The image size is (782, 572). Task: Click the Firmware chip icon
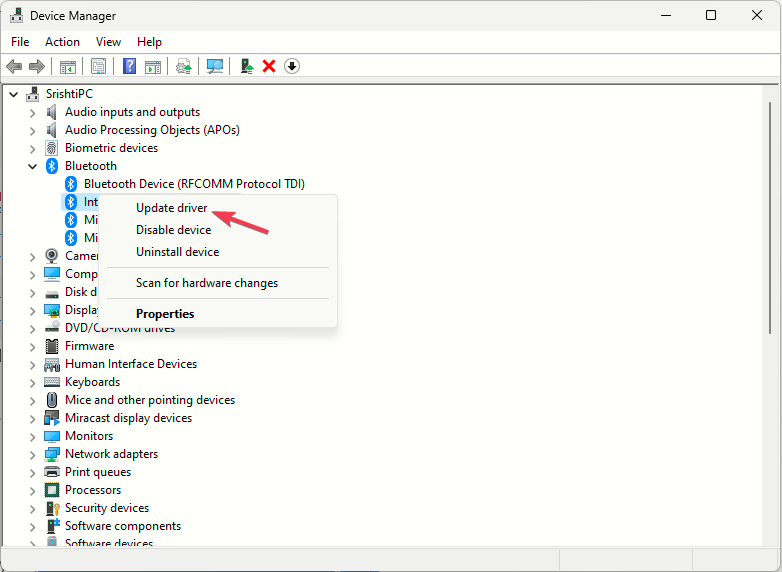point(51,346)
